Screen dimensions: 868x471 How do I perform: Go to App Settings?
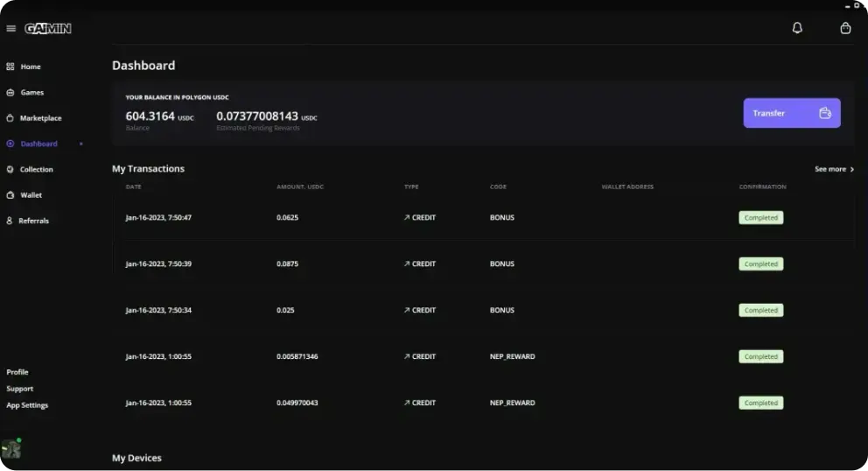click(x=27, y=405)
